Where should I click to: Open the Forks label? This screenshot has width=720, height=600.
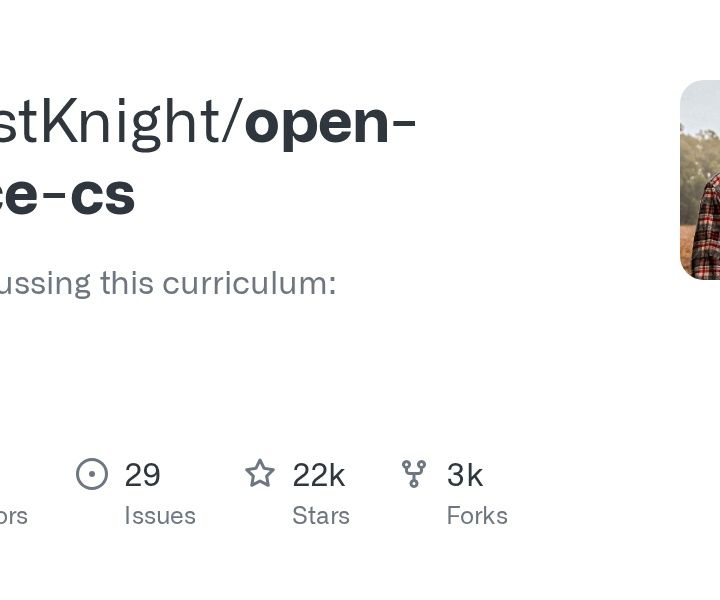pos(477,516)
